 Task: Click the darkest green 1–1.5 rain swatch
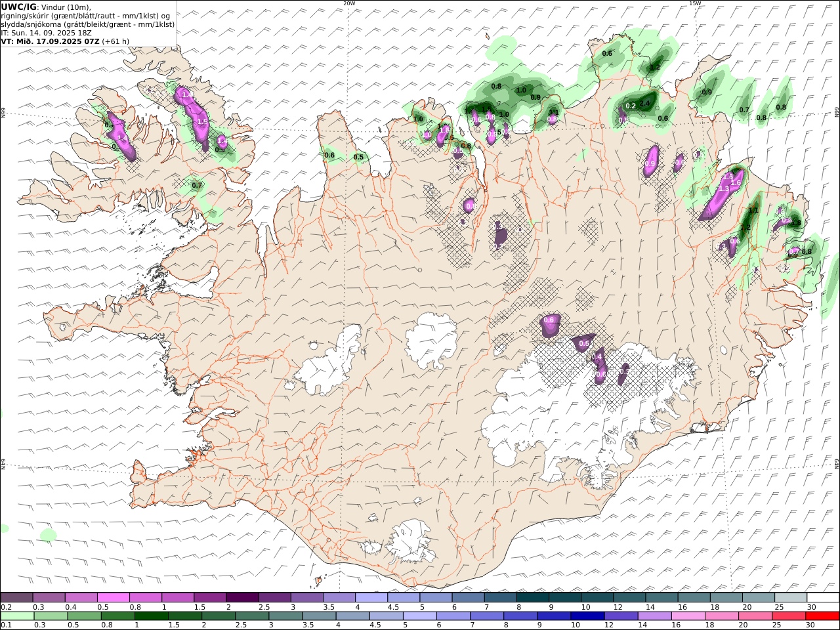tap(152, 616)
